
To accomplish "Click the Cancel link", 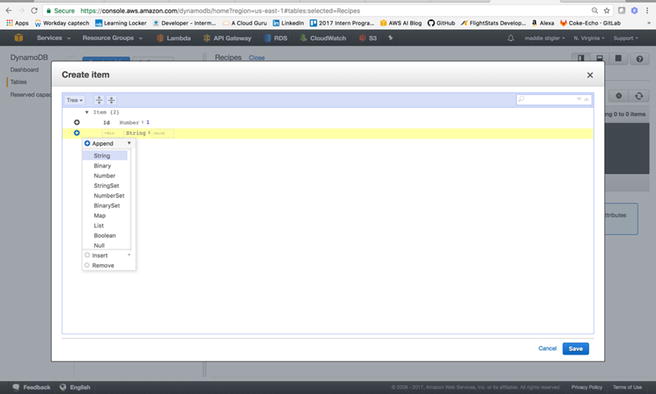I will pyautogui.click(x=547, y=348).
